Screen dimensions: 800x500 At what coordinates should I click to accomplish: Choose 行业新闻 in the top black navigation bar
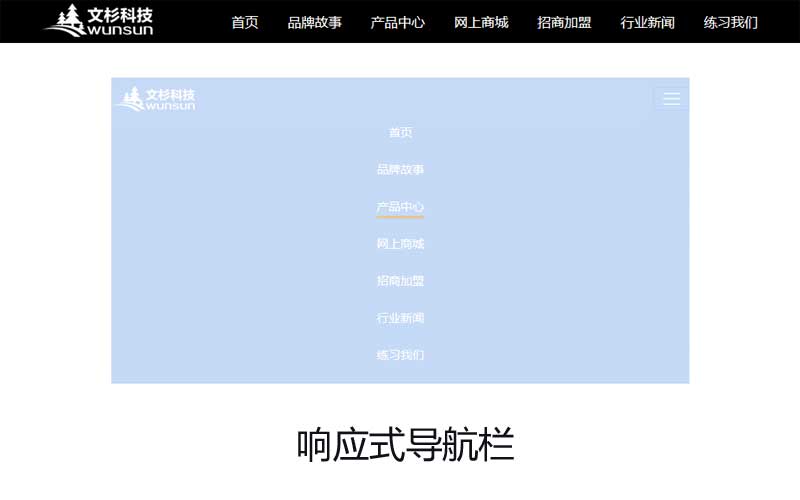tap(647, 22)
